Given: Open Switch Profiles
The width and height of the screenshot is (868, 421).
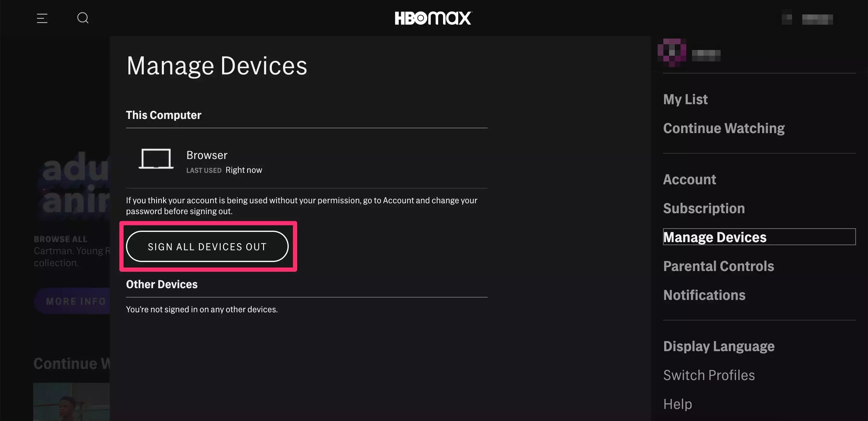Looking at the screenshot, I should (x=709, y=375).
